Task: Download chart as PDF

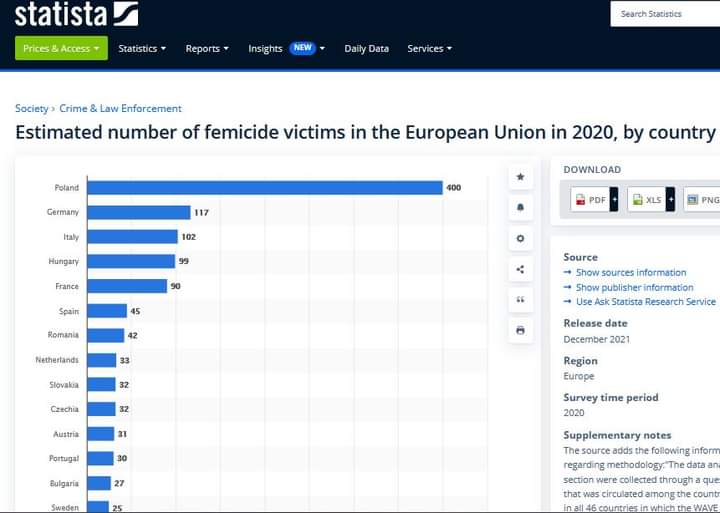Action: pos(590,200)
